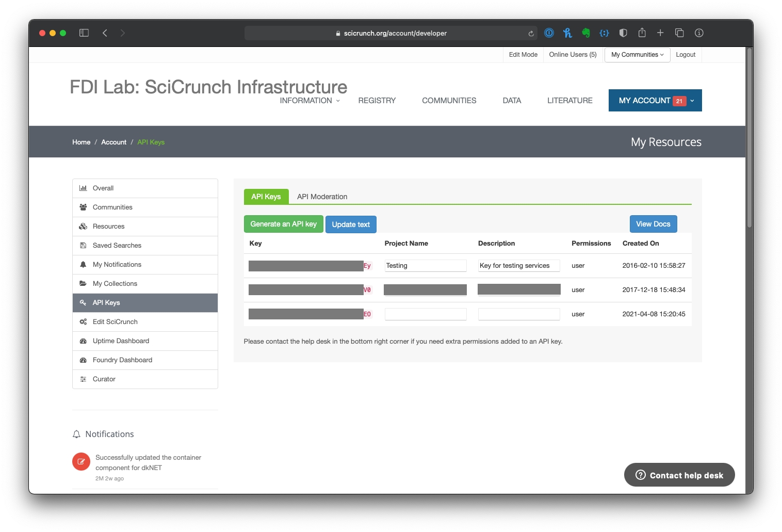This screenshot has width=782, height=532.
Task: Open the Contact help desk widget
Action: coord(679,475)
